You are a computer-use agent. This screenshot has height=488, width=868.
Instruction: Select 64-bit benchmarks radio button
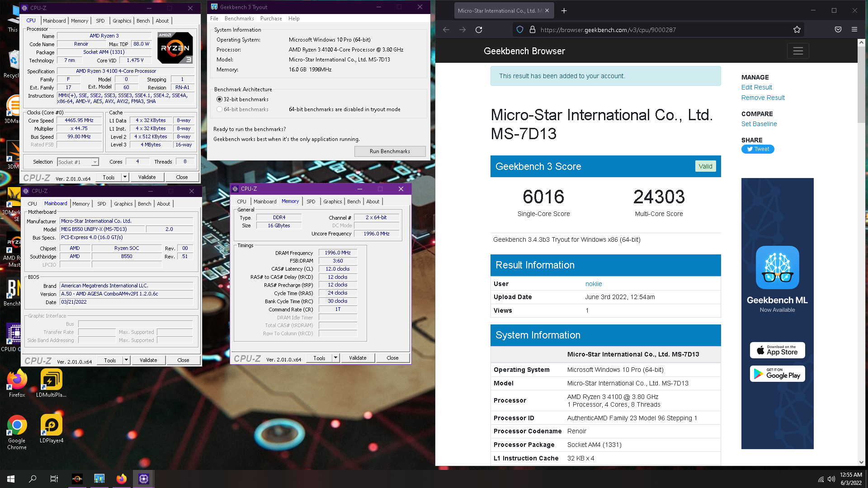pos(220,109)
